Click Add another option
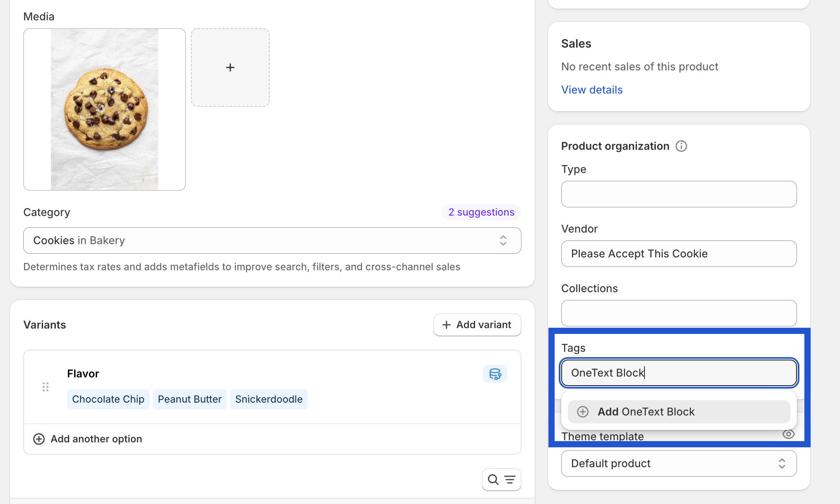 (96, 439)
